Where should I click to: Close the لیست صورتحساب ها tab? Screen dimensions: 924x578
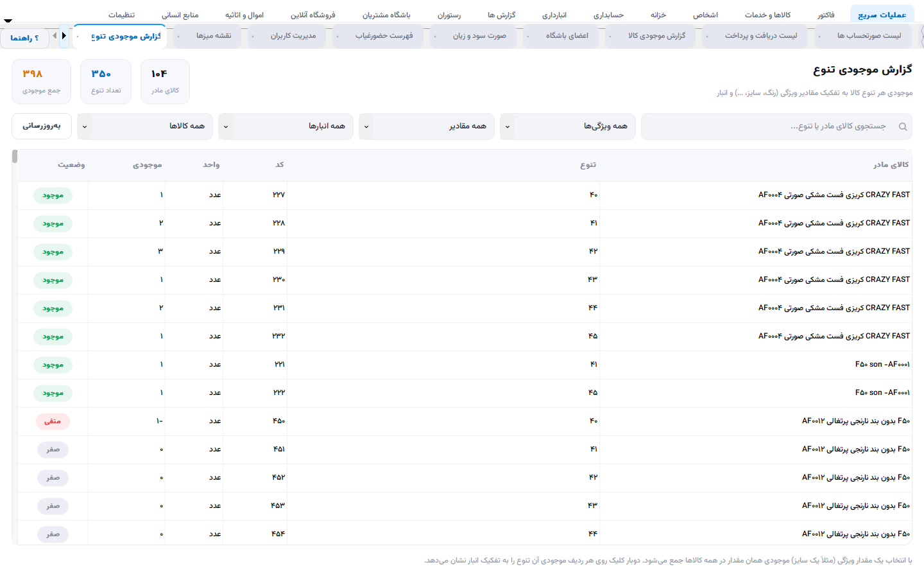[819, 36]
